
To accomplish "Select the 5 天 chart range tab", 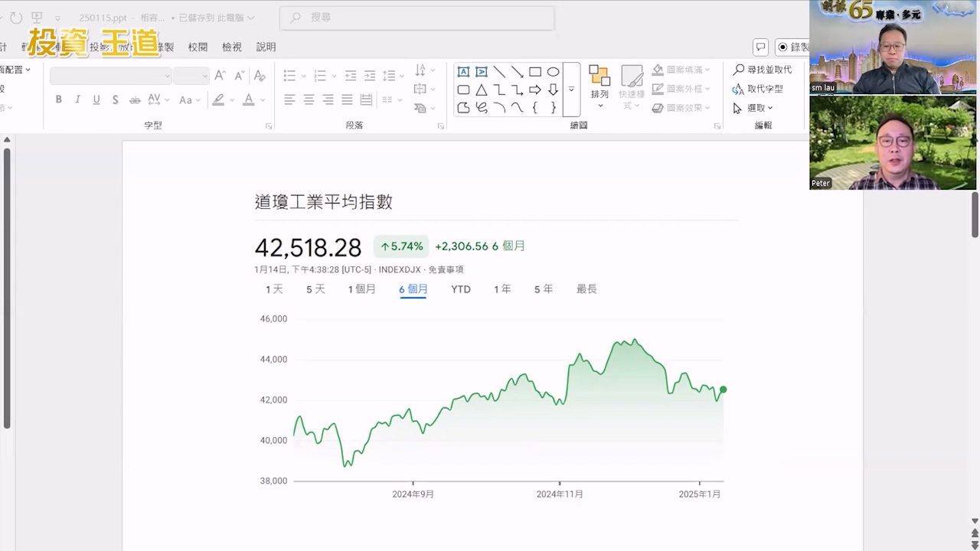I will click(x=315, y=289).
